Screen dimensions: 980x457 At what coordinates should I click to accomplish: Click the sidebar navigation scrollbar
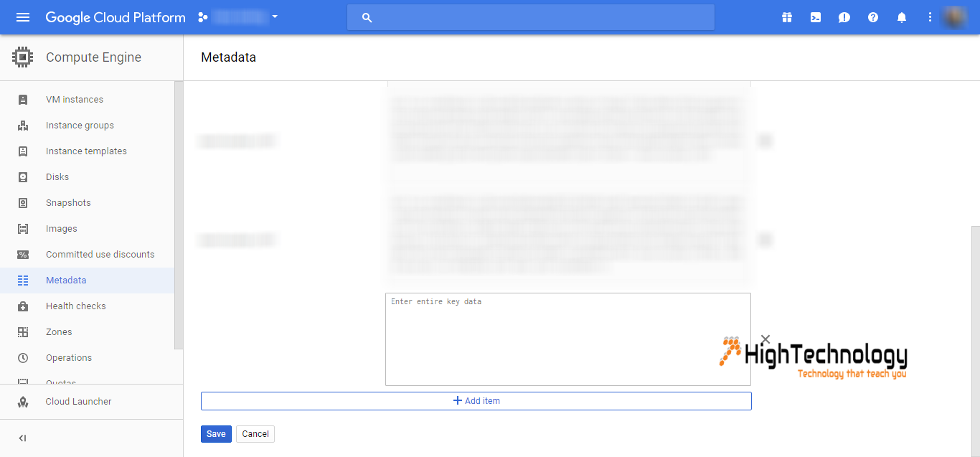point(179,215)
